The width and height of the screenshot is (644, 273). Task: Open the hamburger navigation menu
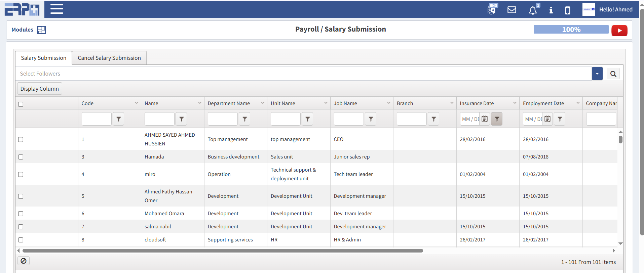[x=57, y=9]
